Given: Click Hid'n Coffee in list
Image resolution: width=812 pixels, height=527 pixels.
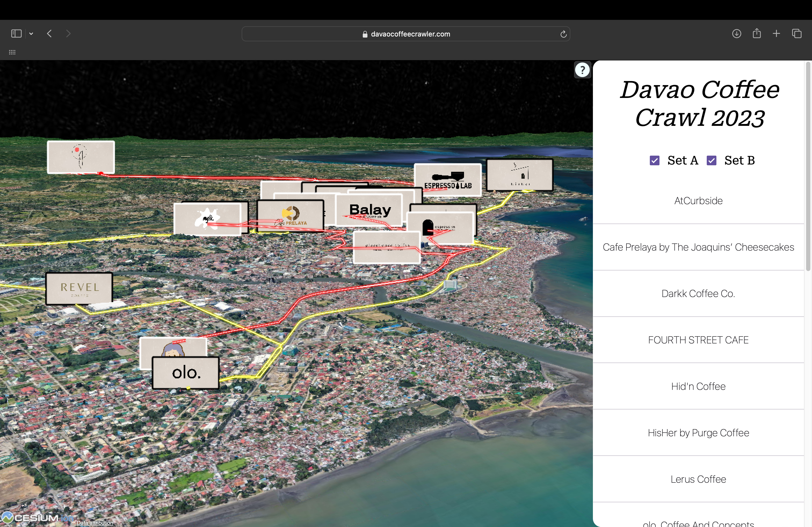Looking at the screenshot, I should [x=698, y=386].
